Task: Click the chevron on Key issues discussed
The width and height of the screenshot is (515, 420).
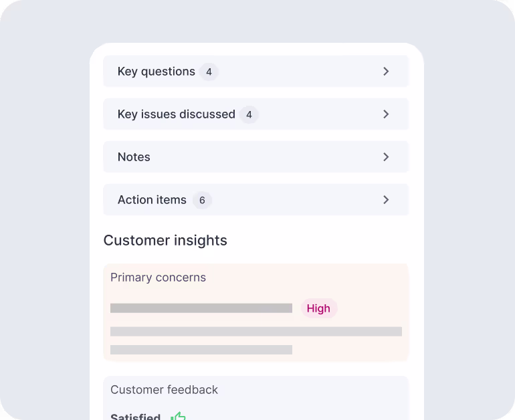Action: pos(386,114)
